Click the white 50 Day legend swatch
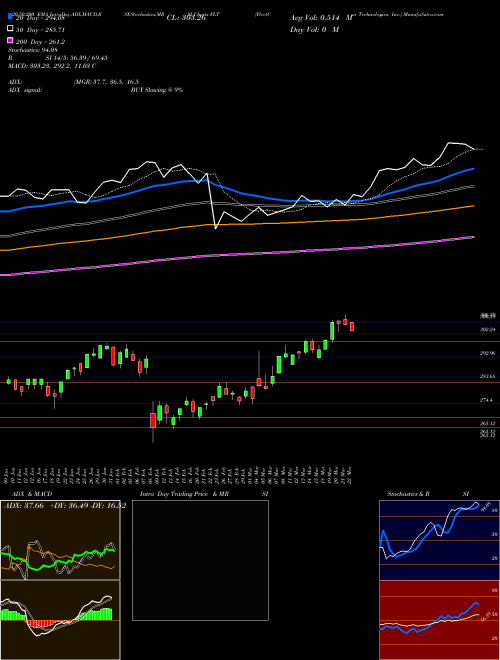Image resolution: width=500 pixels, height=660 pixels. coord(10,29)
